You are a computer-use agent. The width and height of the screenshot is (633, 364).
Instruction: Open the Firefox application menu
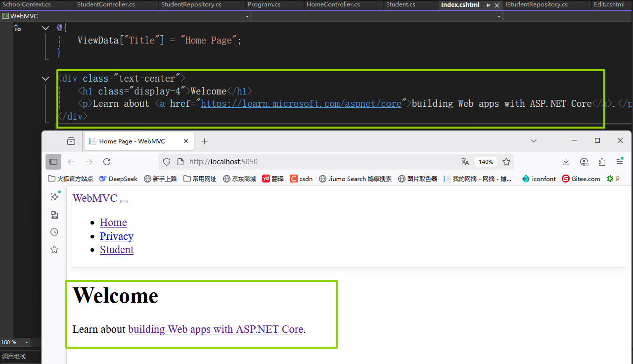click(x=620, y=162)
